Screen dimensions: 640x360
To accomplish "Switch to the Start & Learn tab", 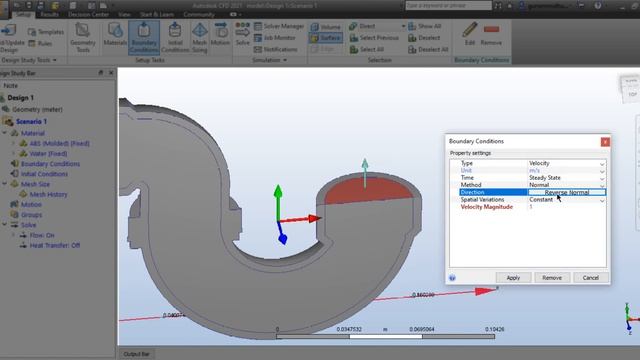I will point(157,14).
